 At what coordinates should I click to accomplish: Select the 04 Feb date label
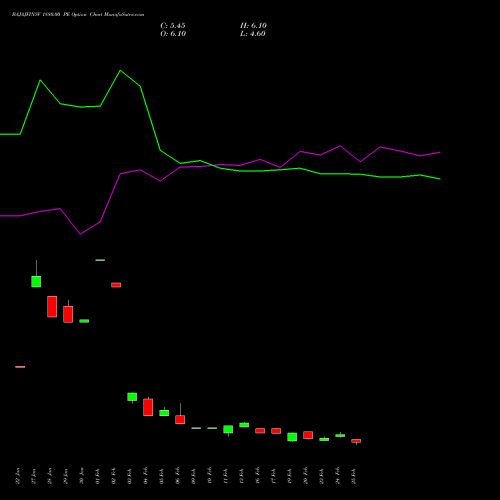pyautogui.click(x=146, y=476)
